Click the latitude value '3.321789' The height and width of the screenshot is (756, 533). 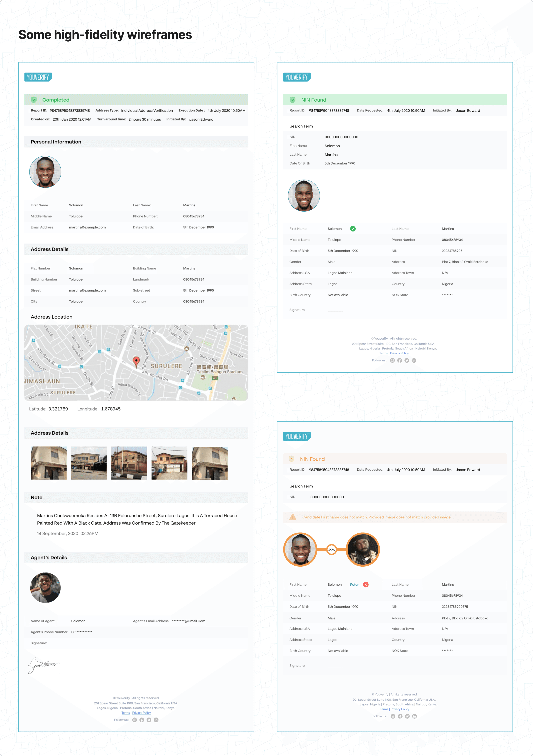click(x=58, y=409)
